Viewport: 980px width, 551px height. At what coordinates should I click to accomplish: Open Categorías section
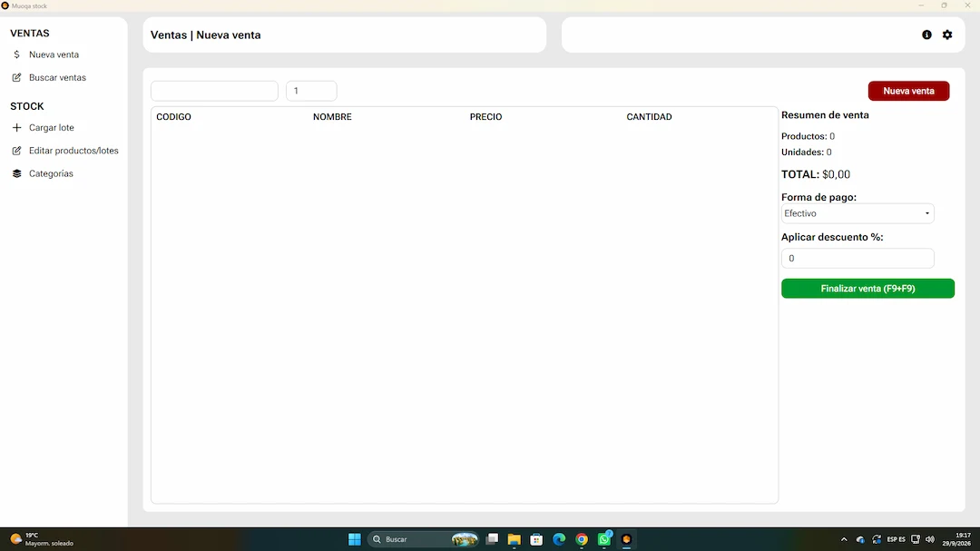pyautogui.click(x=51, y=174)
